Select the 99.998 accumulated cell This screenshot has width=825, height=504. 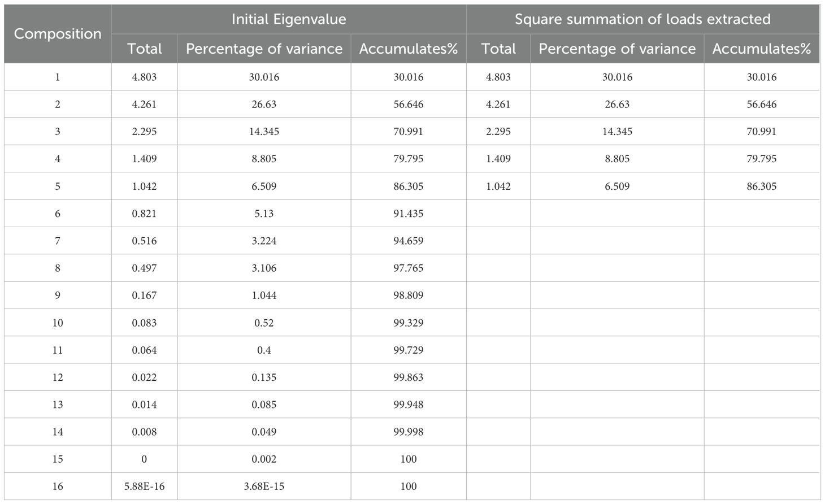coord(408,432)
